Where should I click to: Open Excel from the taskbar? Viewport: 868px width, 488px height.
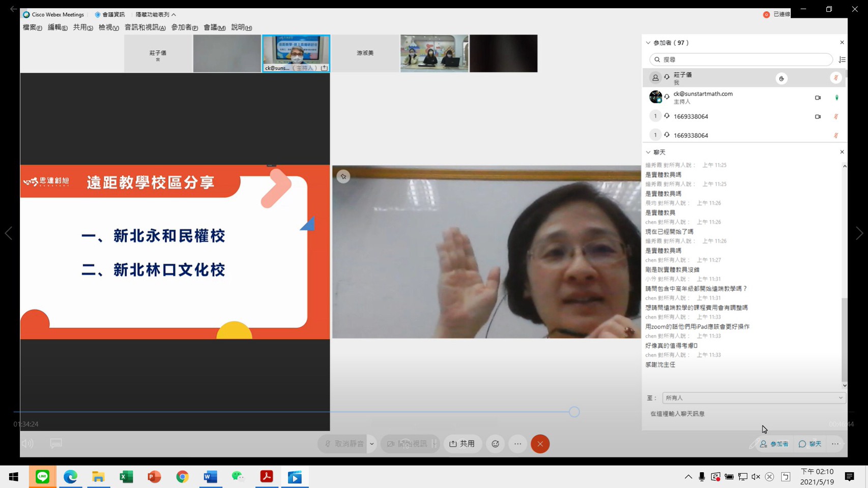(x=126, y=477)
